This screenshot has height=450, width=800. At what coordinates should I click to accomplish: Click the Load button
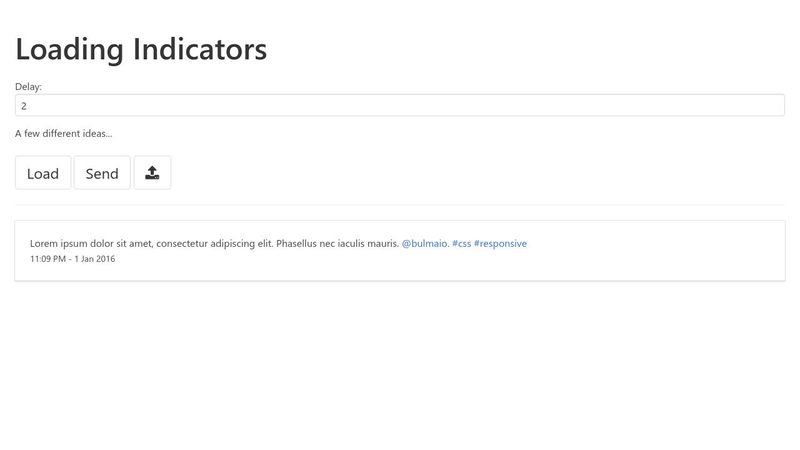coord(43,173)
